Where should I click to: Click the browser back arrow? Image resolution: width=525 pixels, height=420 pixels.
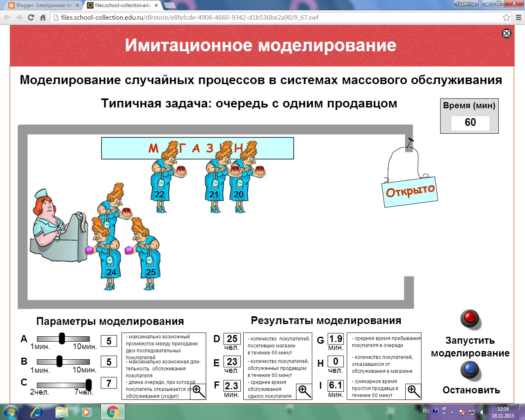[x=7, y=17]
